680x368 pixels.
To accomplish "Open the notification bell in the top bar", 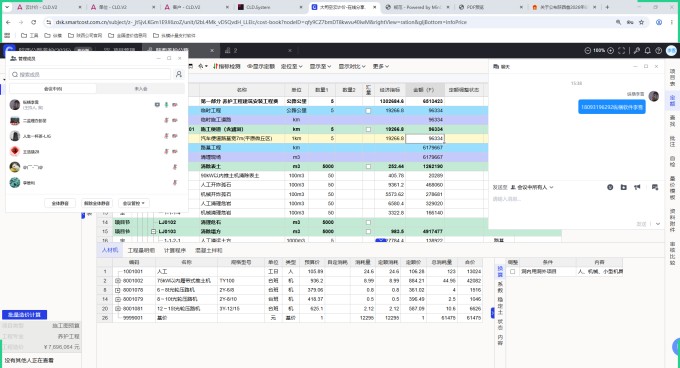I will (x=647, y=51).
